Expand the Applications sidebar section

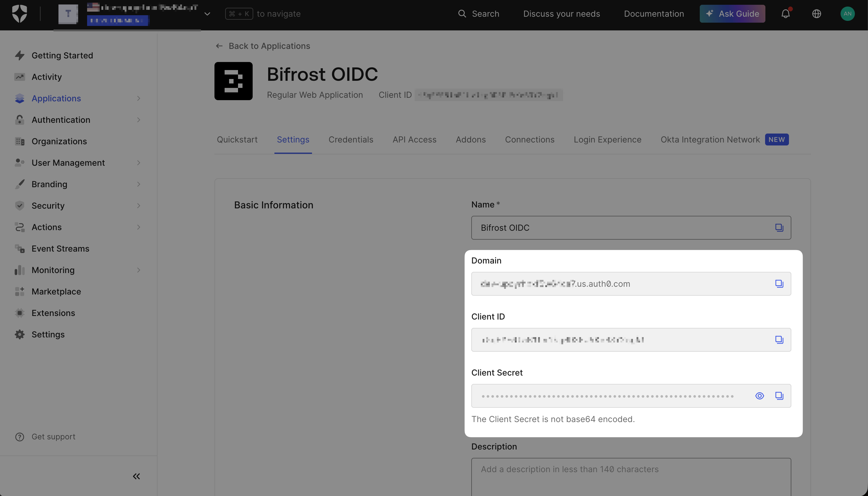point(138,98)
